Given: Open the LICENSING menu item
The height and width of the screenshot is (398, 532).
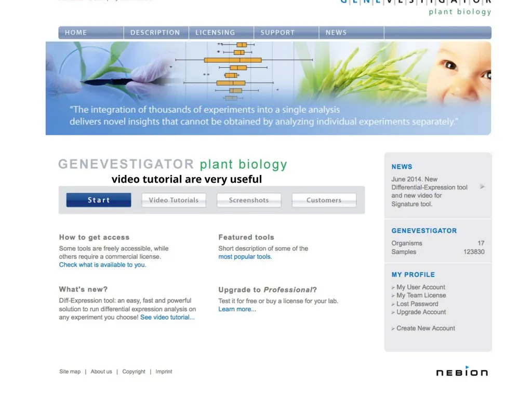Looking at the screenshot, I should pos(221,33).
